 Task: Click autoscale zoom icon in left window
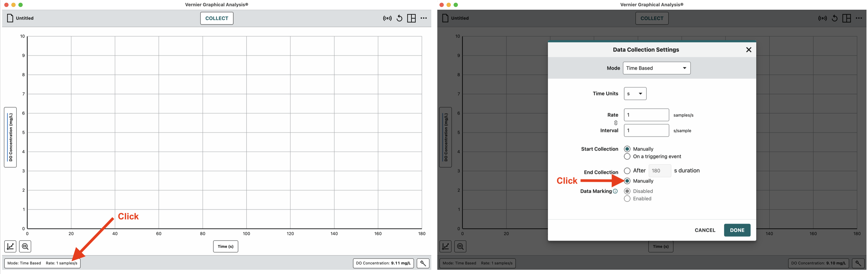(25, 246)
